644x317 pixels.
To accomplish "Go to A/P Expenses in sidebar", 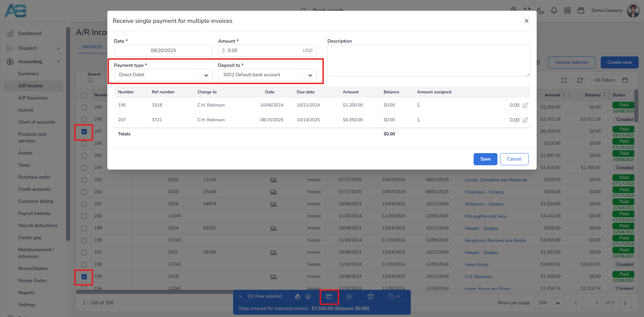I will click(x=33, y=98).
